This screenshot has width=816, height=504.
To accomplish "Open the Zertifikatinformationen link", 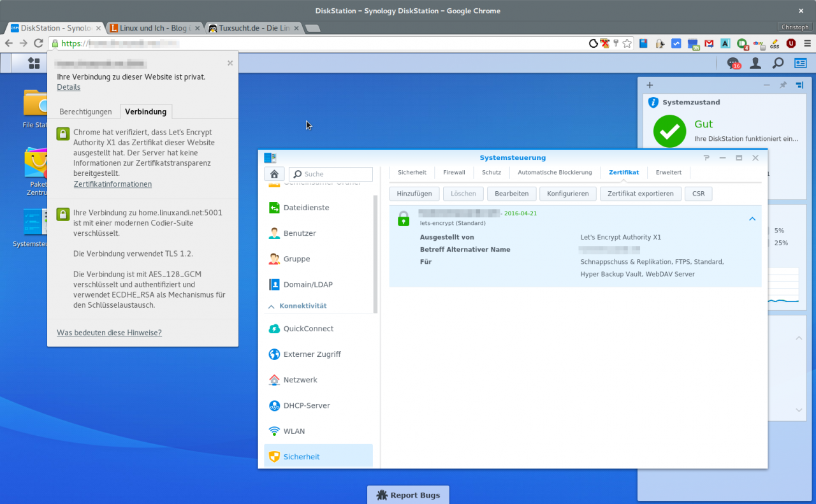I will coord(113,184).
